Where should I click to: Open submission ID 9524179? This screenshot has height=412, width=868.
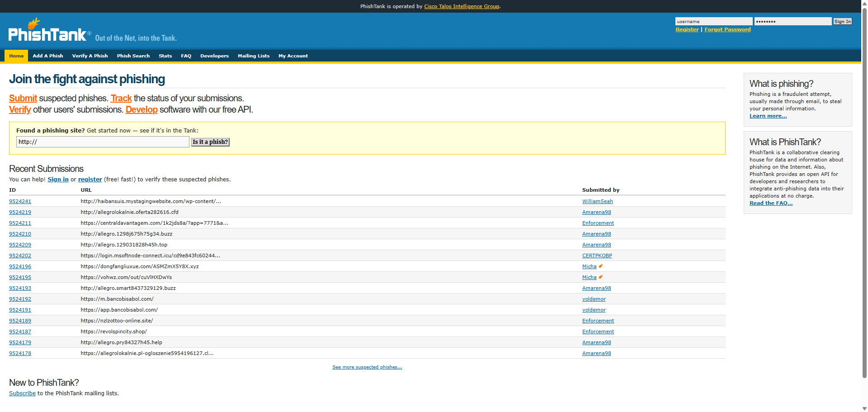tap(20, 342)
